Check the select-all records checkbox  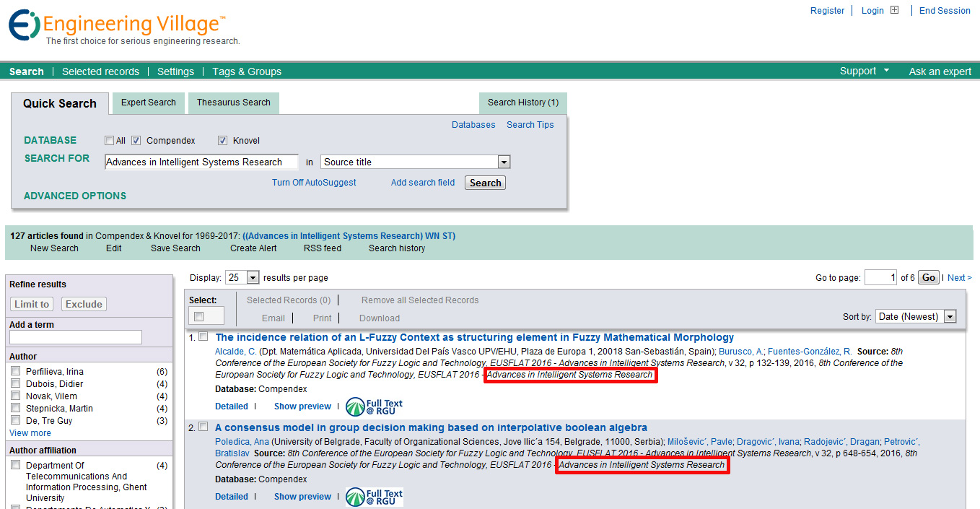tap(199, 316)
